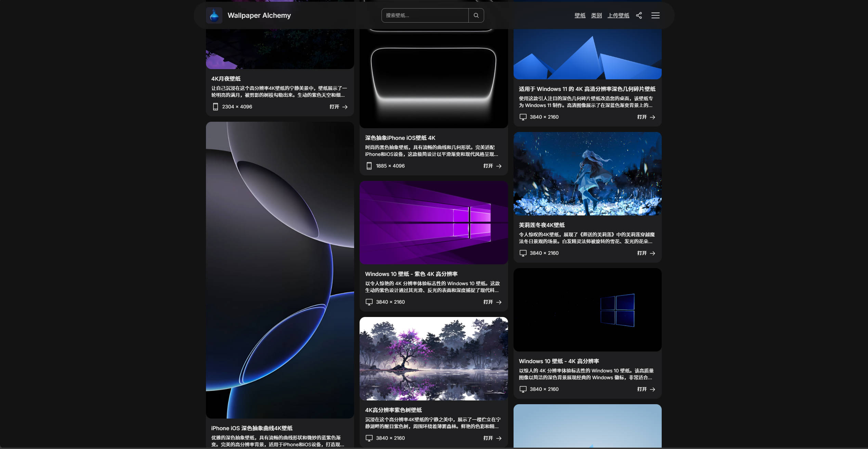Select the black glowing-outline iPhone wallpaper thumbnail
868x449 pixels.
pyautogui.click(x=433, y=78)
